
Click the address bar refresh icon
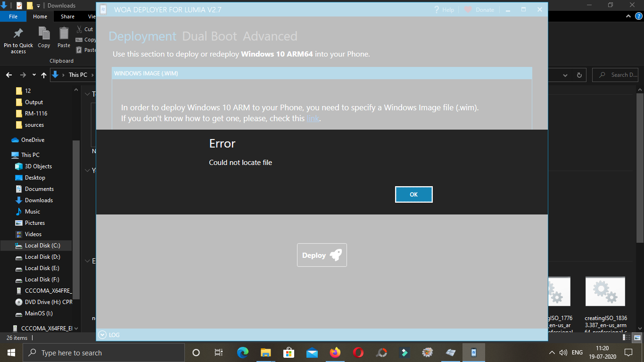579,74
